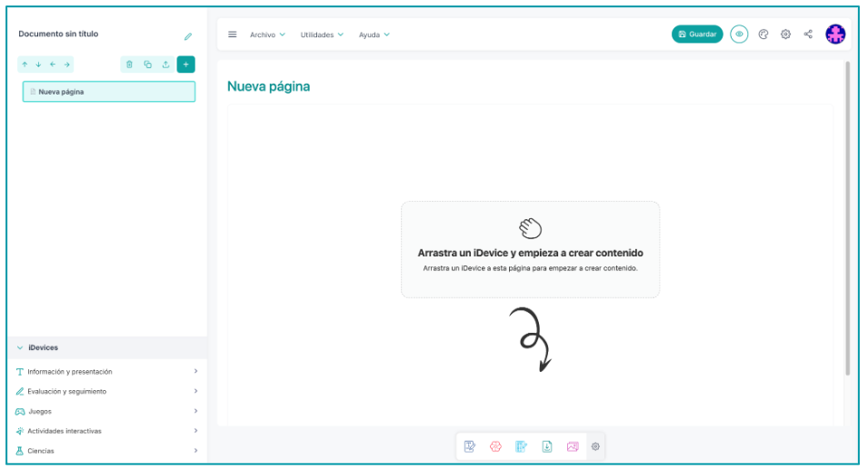The width and height of the screenshot is (868, 471).
Task: Click the share icon in the top bar
Action: coord(808,35)
